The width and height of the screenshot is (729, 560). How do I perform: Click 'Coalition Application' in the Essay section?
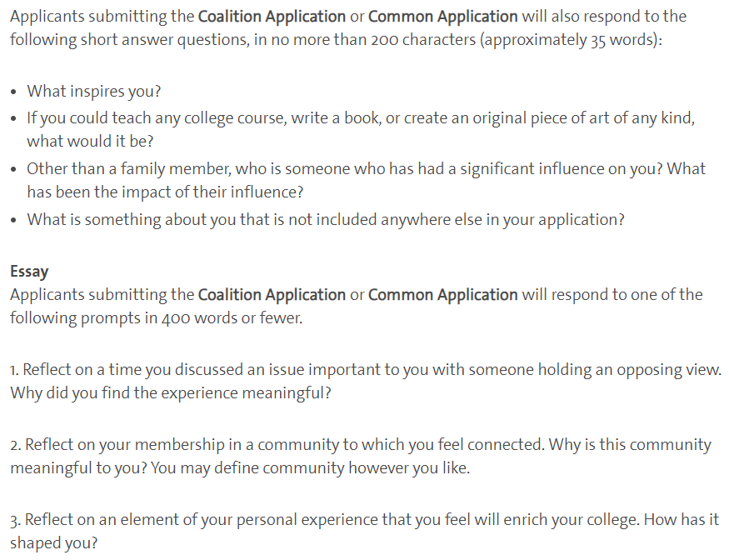pos(272,295)
